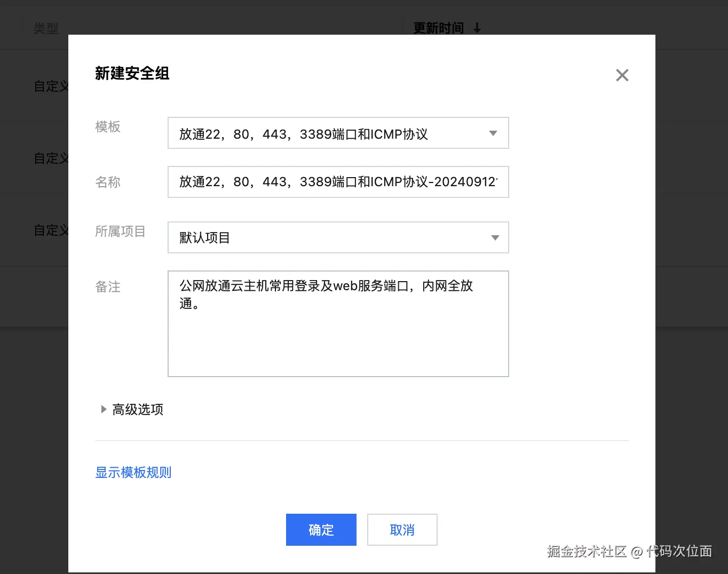Cancel with the 取消 button

(x=402, y=530)
